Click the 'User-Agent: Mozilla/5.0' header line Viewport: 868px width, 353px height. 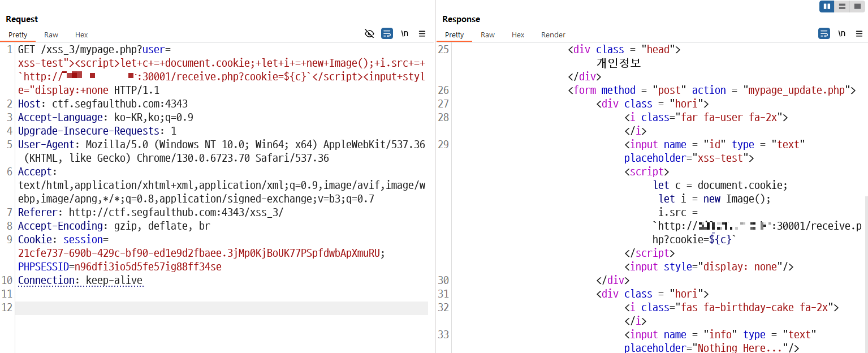click(222, 144)
